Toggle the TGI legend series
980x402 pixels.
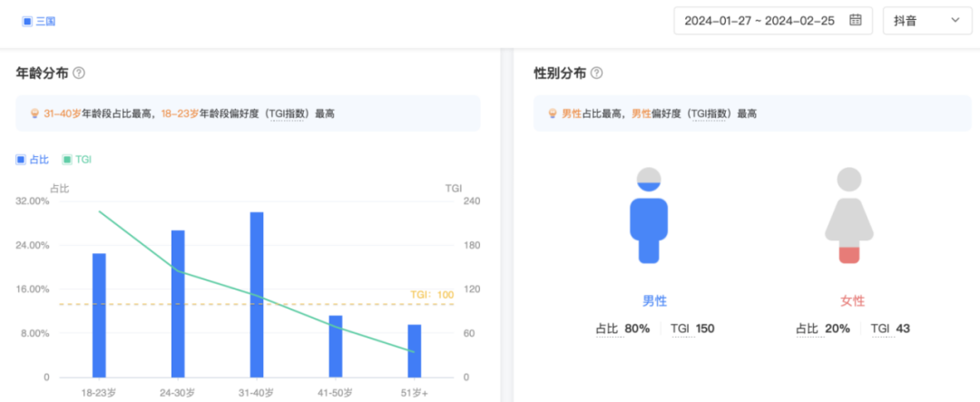click(x=77, y=160)
